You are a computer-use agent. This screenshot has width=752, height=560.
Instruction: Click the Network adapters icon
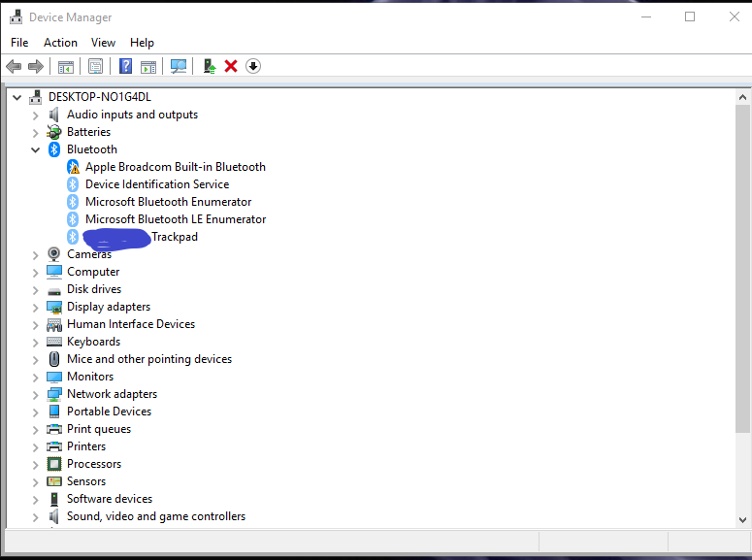click(54, 394)
